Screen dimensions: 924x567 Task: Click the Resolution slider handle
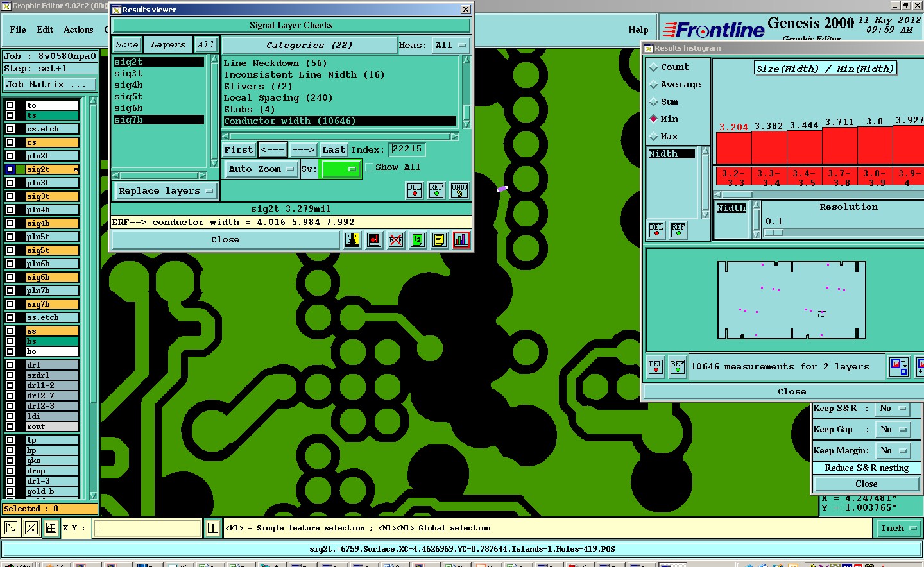pyautogui.click(x=774, y=233)
